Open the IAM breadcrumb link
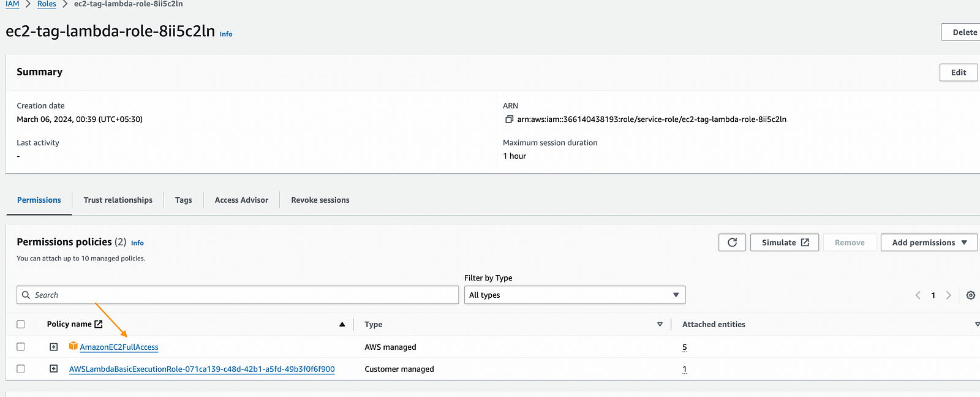This screenshot has width=980, height=397. (12, 4)
